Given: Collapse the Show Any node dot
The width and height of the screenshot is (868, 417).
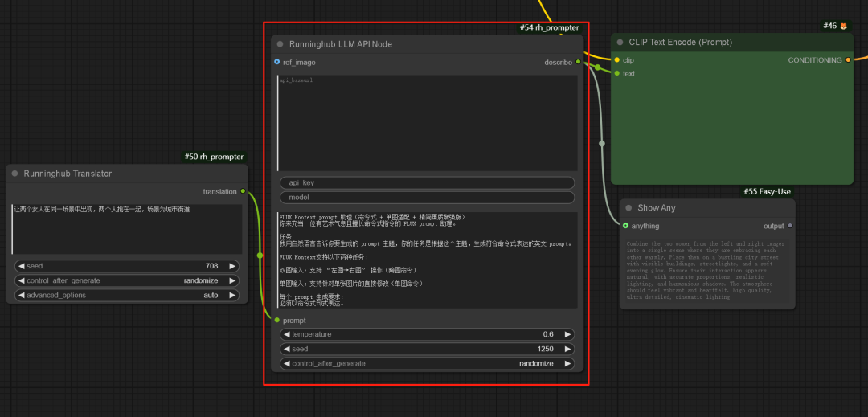Looking at the screenshot, I should tap(628, 208).
